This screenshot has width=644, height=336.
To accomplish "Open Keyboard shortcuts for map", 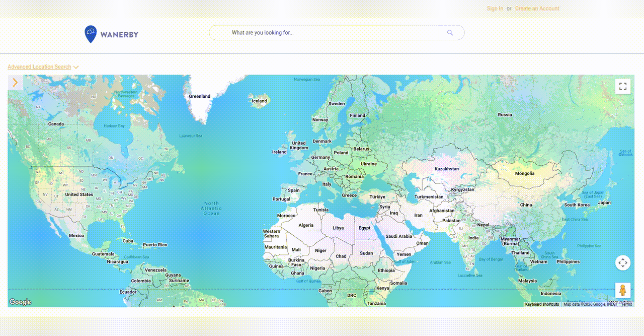I will 542,304.
